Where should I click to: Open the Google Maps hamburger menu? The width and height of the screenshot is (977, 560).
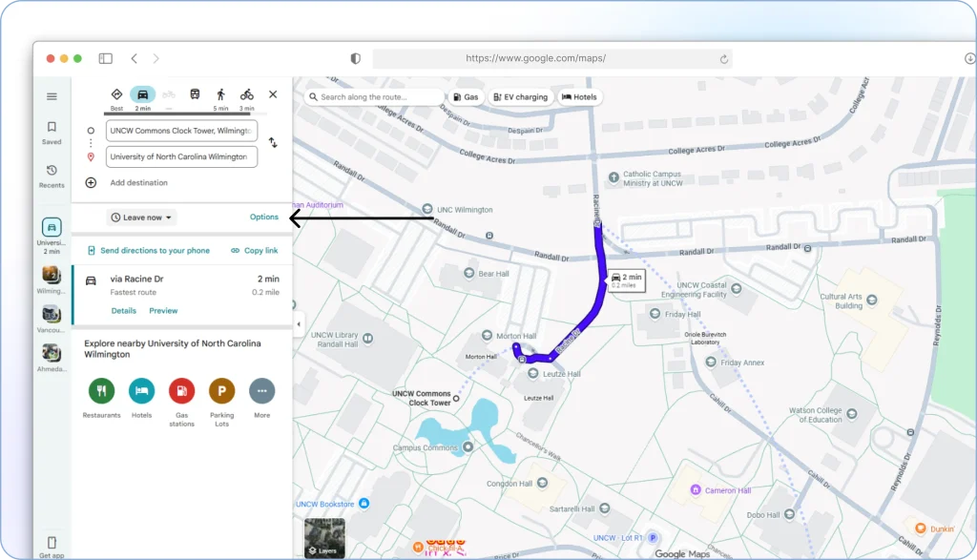(52, 96)
